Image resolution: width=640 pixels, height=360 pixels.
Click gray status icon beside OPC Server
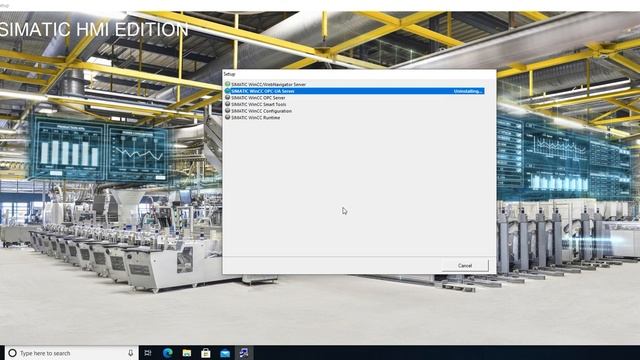(227, 97)
